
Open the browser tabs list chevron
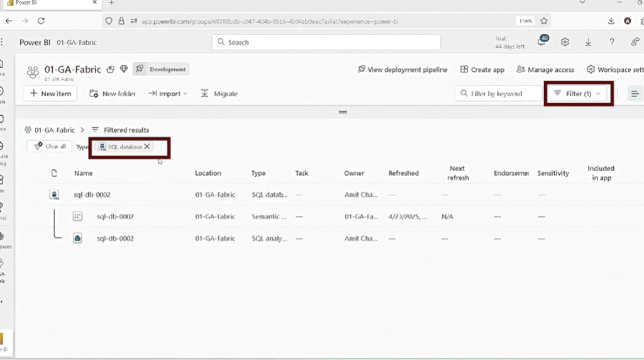pyautogui.click(x=582, y=3)
